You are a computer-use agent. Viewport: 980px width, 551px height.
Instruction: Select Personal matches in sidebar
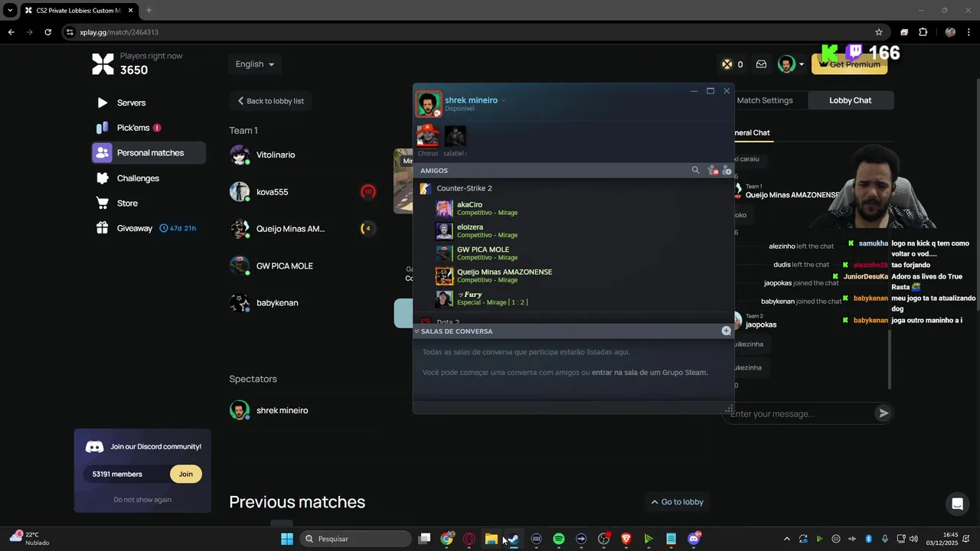149,152
